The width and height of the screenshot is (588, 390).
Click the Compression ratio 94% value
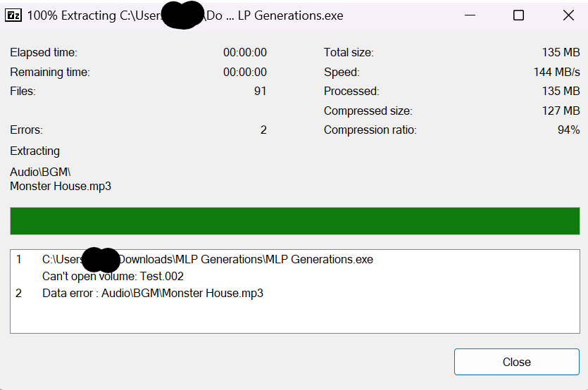click(x=568, y=130)
